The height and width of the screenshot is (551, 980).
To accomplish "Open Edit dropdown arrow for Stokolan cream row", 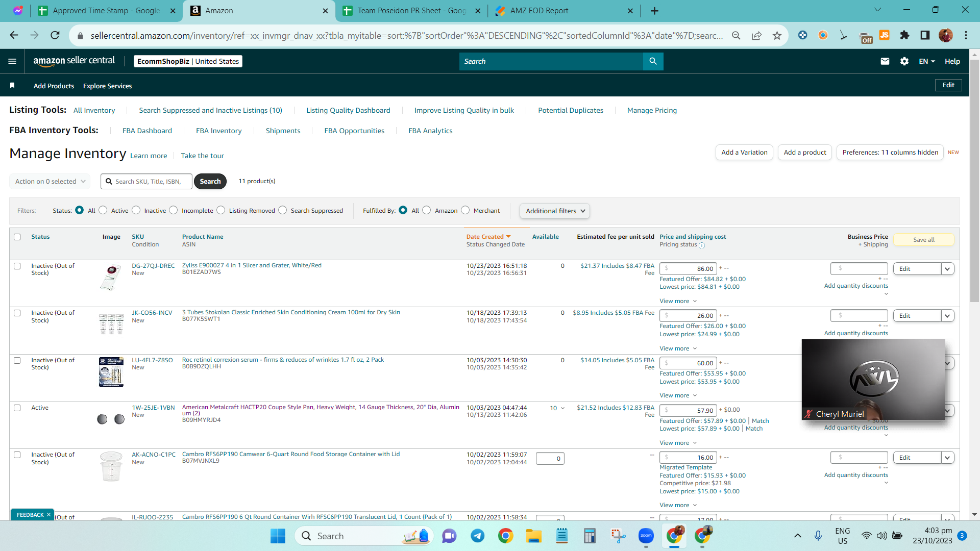I will pos(947,316).
